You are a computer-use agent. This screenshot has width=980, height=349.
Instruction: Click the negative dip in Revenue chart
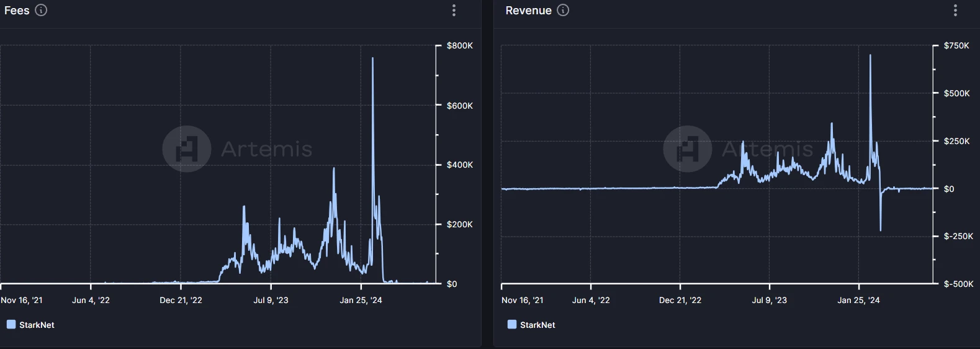click(880, 229)
